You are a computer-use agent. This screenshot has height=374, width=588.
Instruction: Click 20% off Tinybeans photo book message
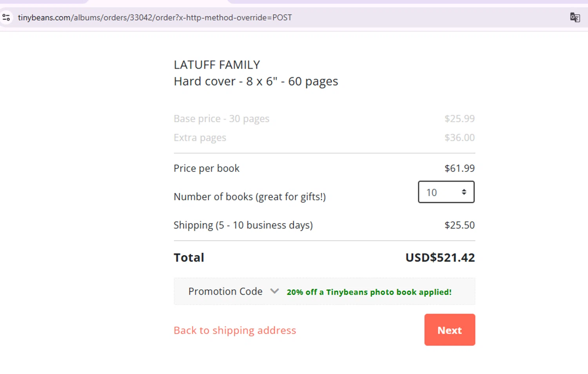(x=369, y=292)
